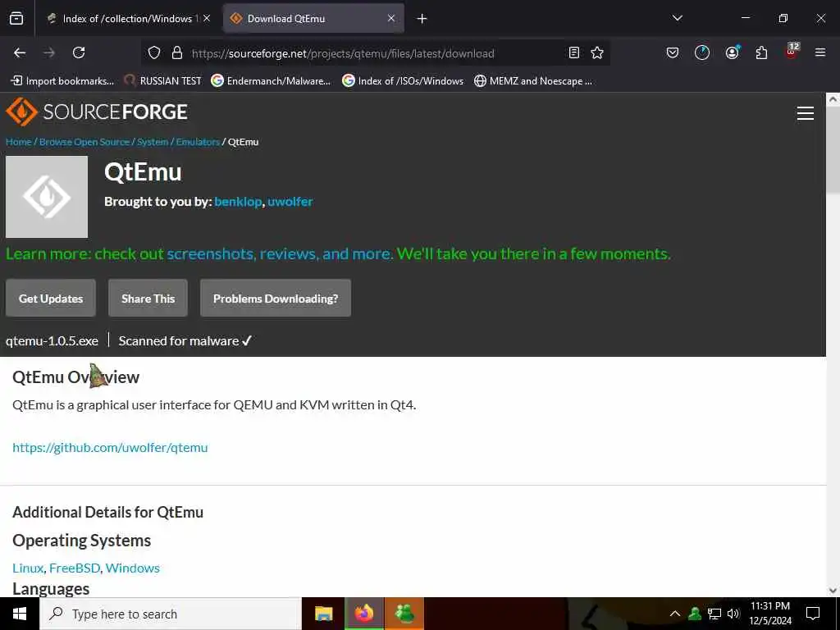Image resolution: width=840 pixels, height=630 pixels.
Task: Open File Explorer from taskbar
Action: click(323, 614)
